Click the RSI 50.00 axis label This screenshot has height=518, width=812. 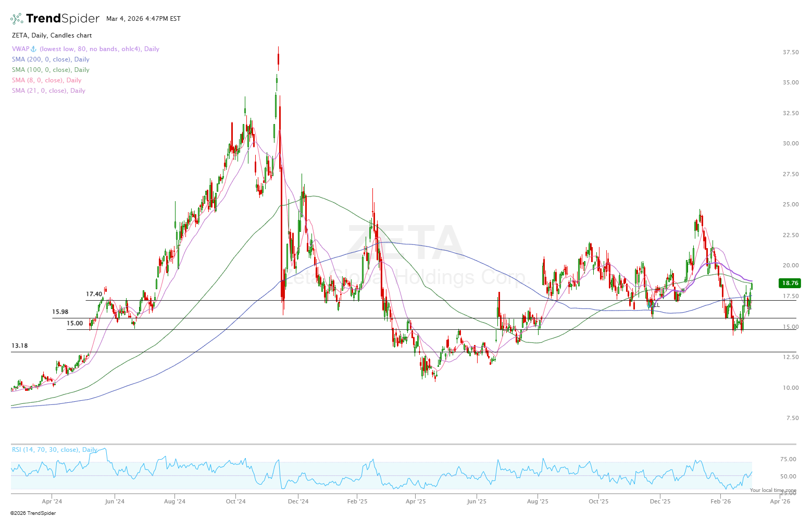tap(789, 477)
